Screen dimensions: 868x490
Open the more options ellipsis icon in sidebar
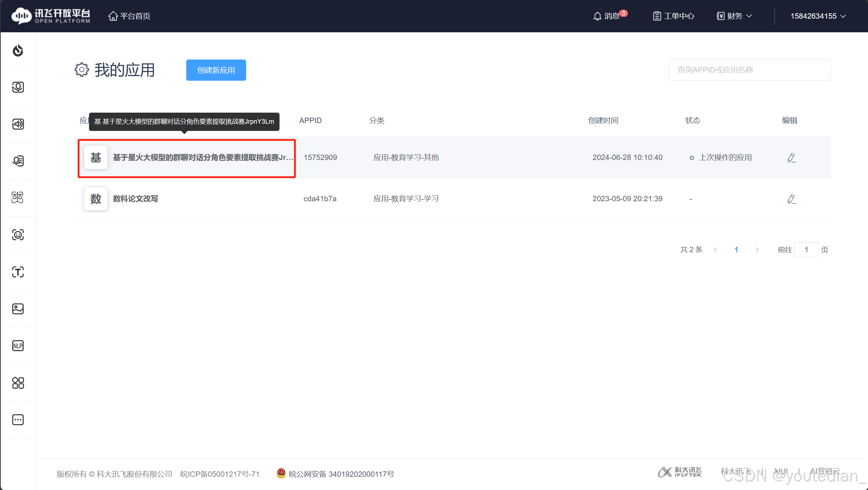(x=18, y=420)
